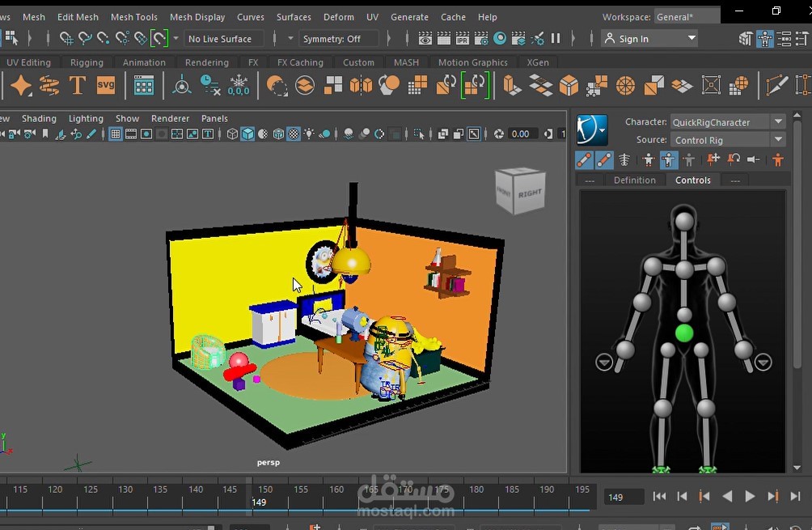Click the Mirror mesh shelf icon

click(361, 85)
